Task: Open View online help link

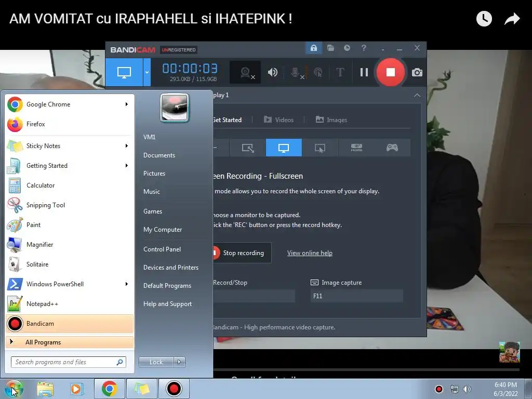Action: click(x=310, y=253)
